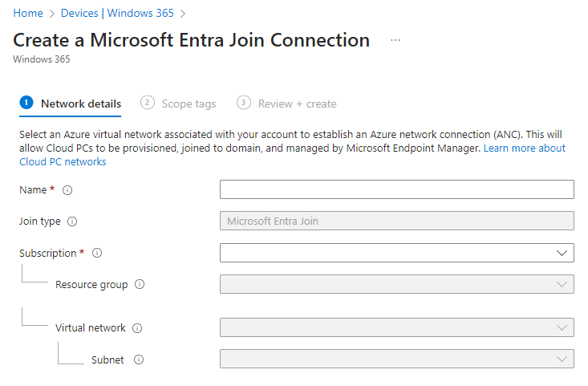Click the step 1 circle icon
Image resolution: width=588 pixels, height=386 pixels.
(x=26, y=103)
